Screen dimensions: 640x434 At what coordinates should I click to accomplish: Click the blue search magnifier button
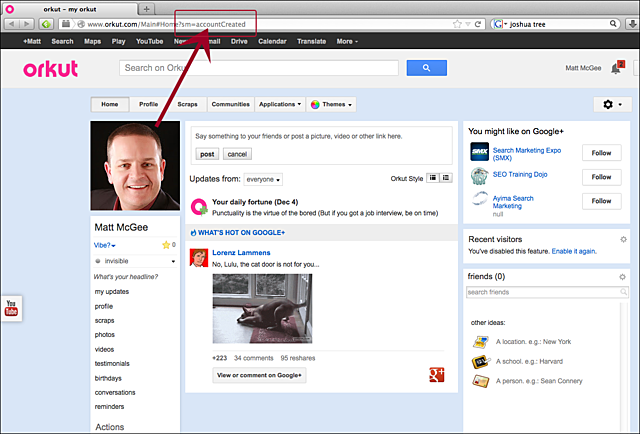[x=427, y=68]
